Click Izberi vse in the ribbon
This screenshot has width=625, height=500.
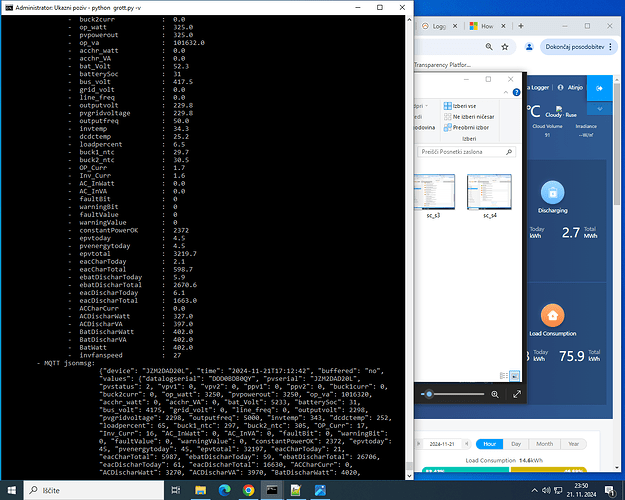click(464, 105)
